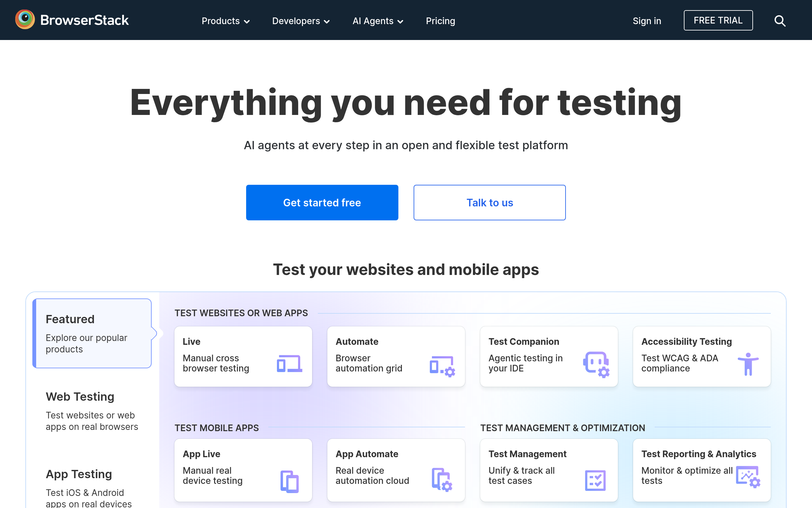Screen dimensions: 812x508
Task: Click the App Automate device gear icon
Action: point(442,480)
